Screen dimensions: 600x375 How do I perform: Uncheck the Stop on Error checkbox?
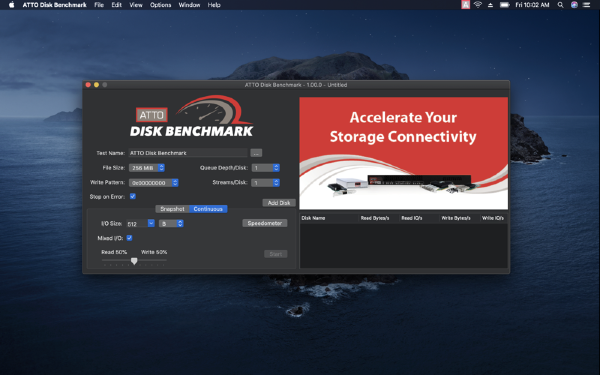coord(133,196)
